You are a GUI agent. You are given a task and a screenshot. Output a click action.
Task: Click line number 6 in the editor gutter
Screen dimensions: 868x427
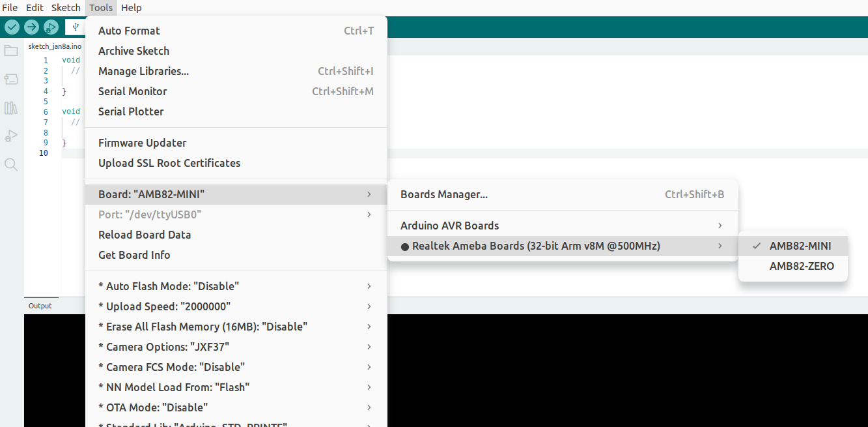click(46, 111)
